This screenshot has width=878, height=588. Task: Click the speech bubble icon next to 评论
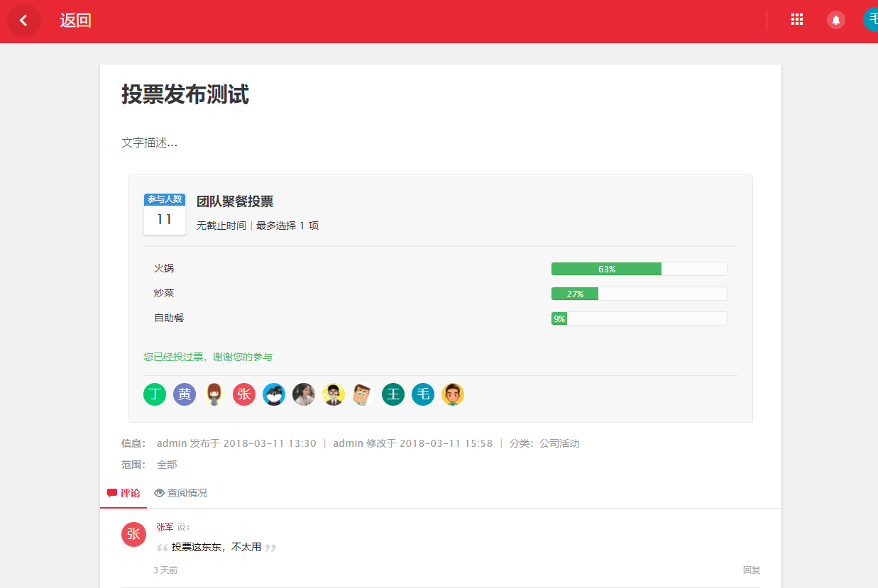111,492
